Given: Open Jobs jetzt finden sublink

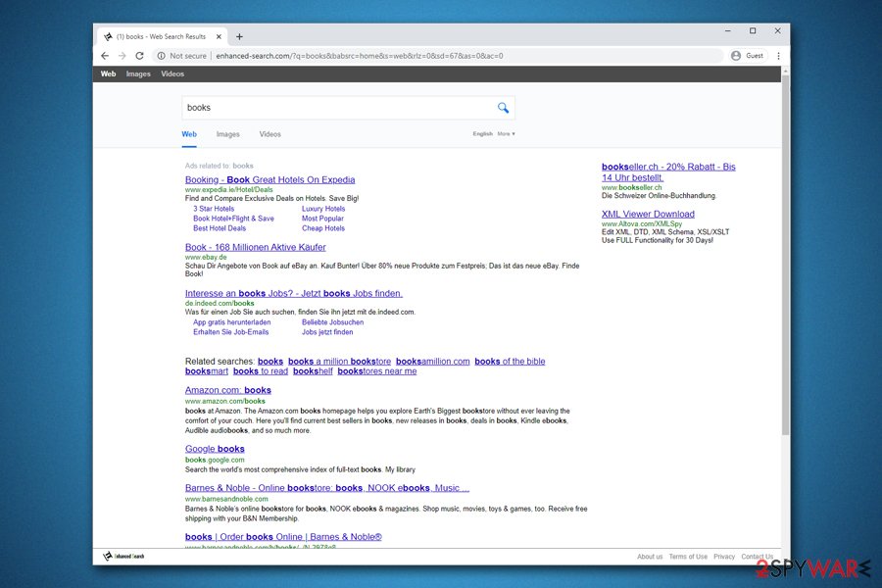Looking at the screenshot, I should tap(327, 332).
